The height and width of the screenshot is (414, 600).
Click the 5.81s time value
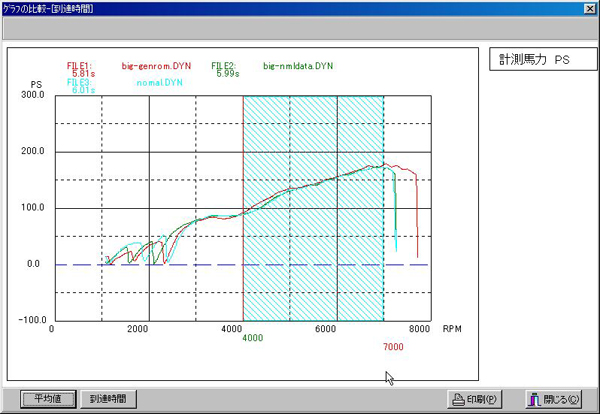84,74
